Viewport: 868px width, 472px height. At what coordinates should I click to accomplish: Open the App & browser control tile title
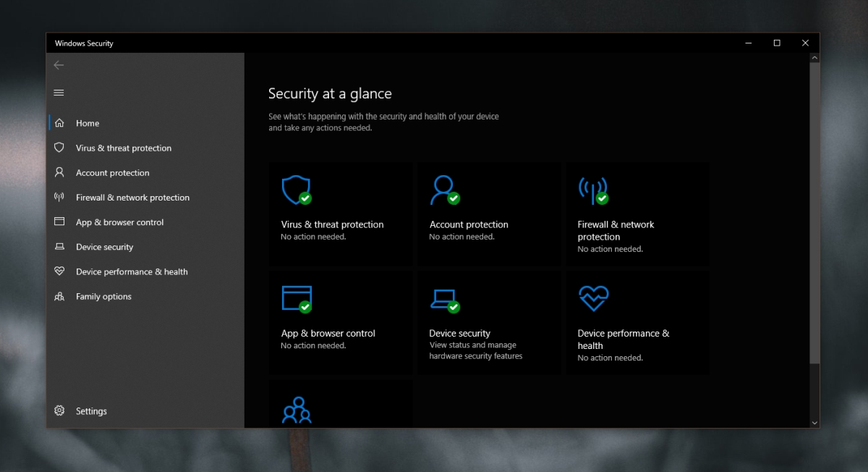(328, 333)
